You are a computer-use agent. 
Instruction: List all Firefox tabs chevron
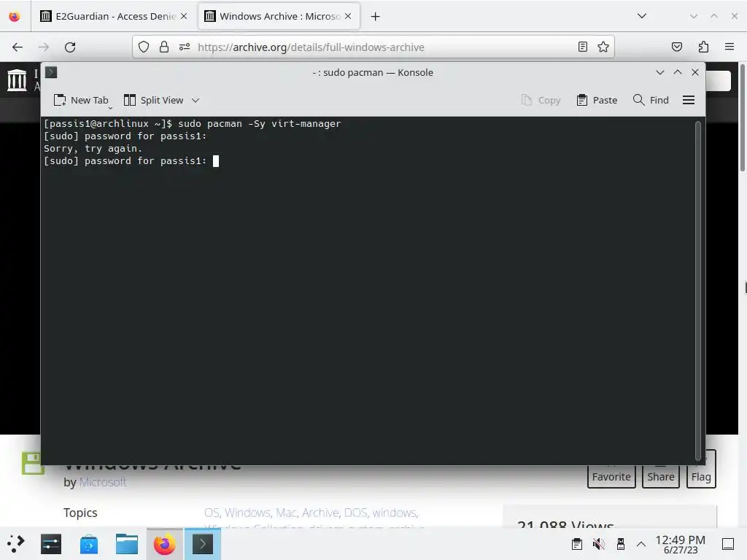[642, 16]
